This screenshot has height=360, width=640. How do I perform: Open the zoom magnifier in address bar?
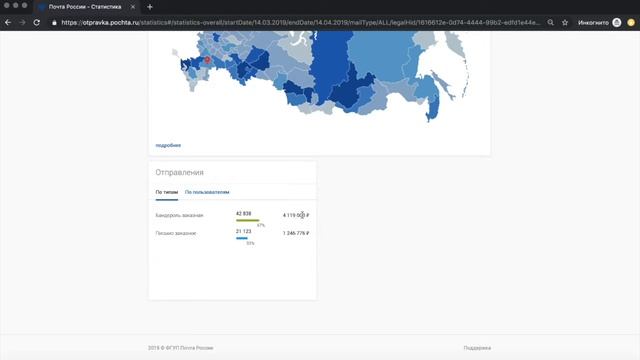[551, 22]
